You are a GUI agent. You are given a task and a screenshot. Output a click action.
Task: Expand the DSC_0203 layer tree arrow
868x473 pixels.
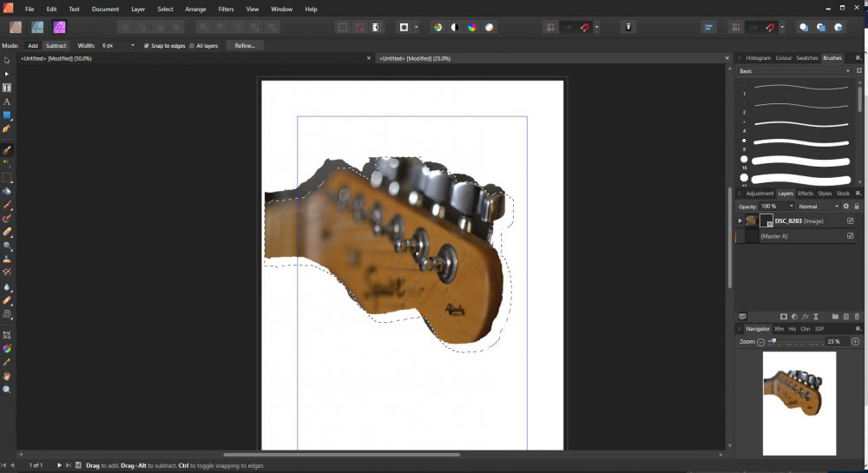(740, 221)
